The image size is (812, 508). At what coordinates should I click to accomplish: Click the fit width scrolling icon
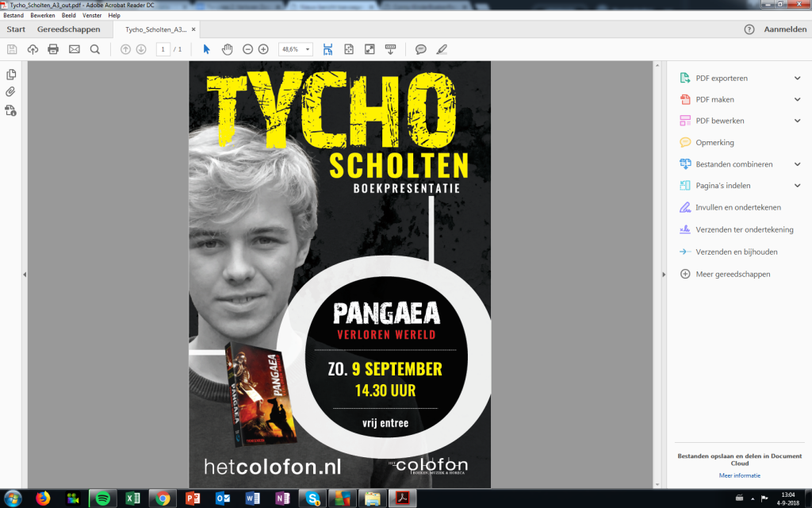(327, 49)
